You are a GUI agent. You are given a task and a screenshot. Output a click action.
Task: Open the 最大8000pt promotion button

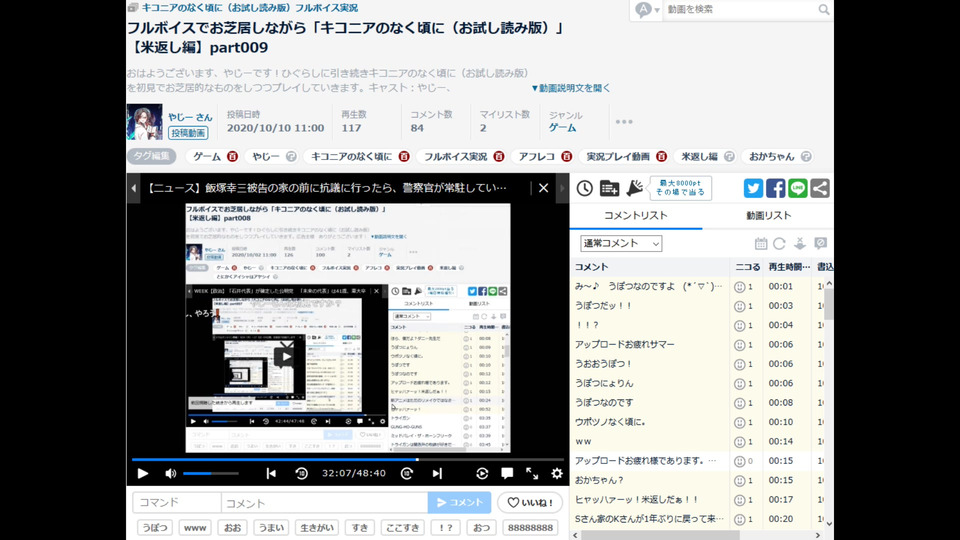680,188
